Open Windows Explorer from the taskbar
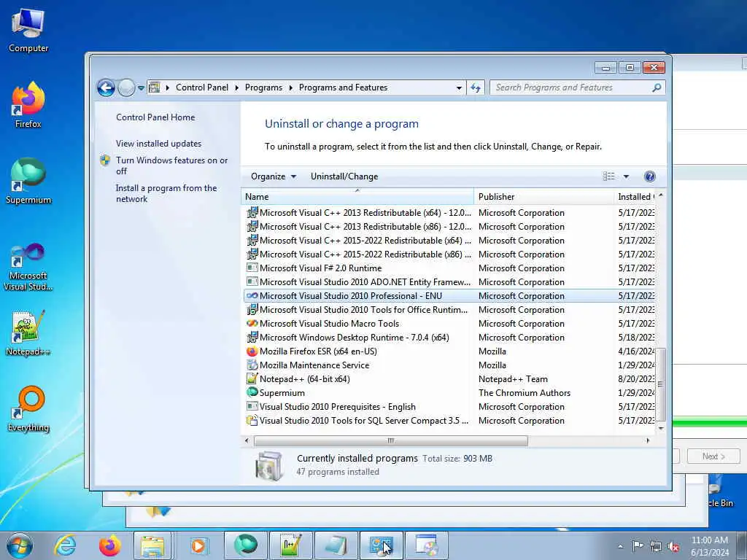747x560 pixels. coord(152,545)
